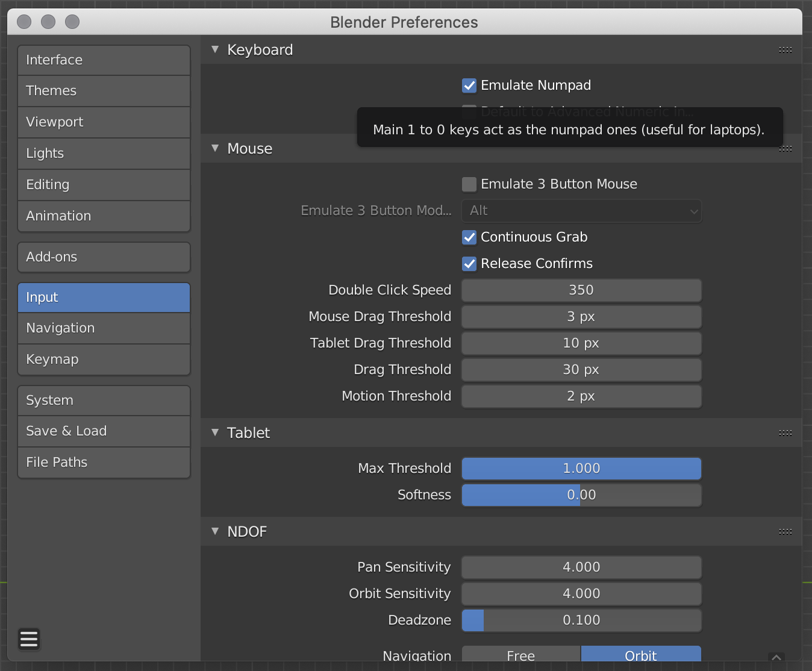Image resolution: width=812 pixels, height=671 pixels.
Task: Go to System preferences
Action: point(104,401)
